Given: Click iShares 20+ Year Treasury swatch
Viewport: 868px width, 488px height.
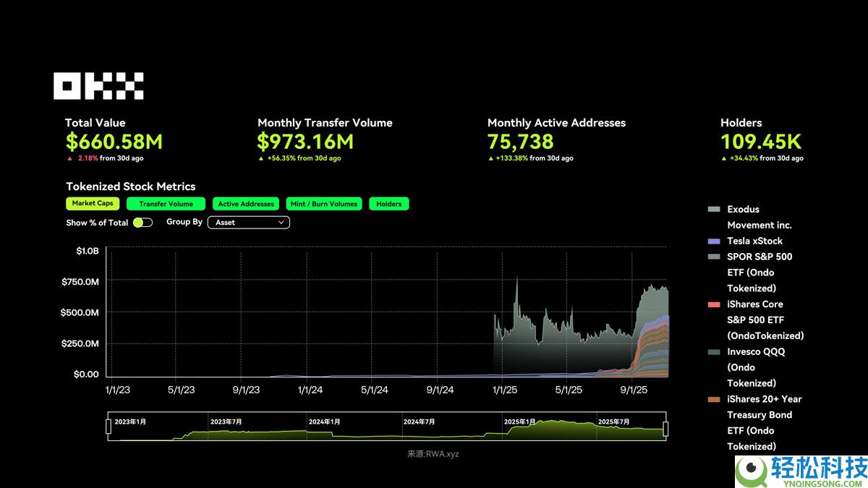Looking at the screenshot, I should (714, 399).
